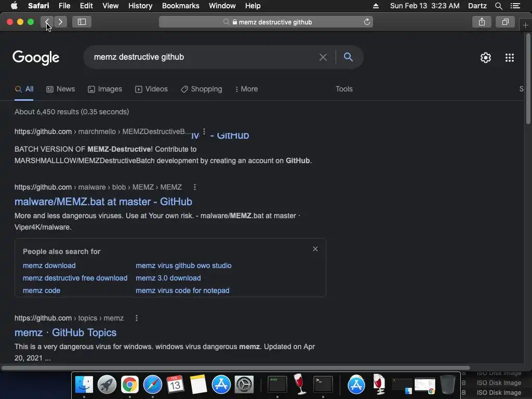Open options for marchmello MEMZDestructiveBatch result
The height and width of the screenshot is (399, 532).
click(x=204, y=131)
